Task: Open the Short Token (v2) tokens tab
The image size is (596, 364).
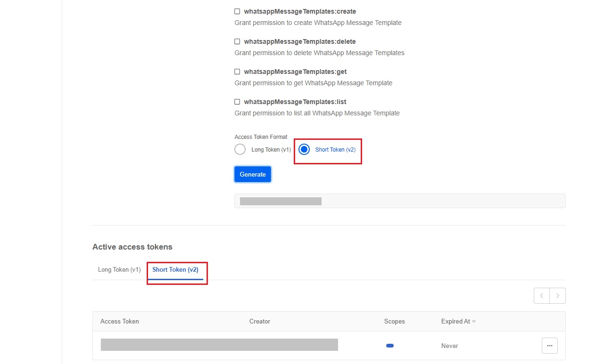Action: click(175, 270)
